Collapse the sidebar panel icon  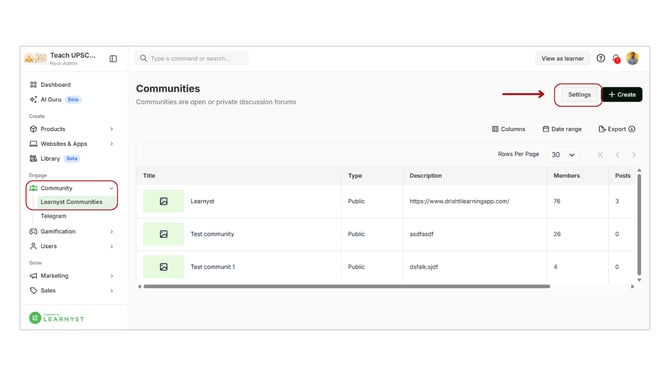point(113,59)
